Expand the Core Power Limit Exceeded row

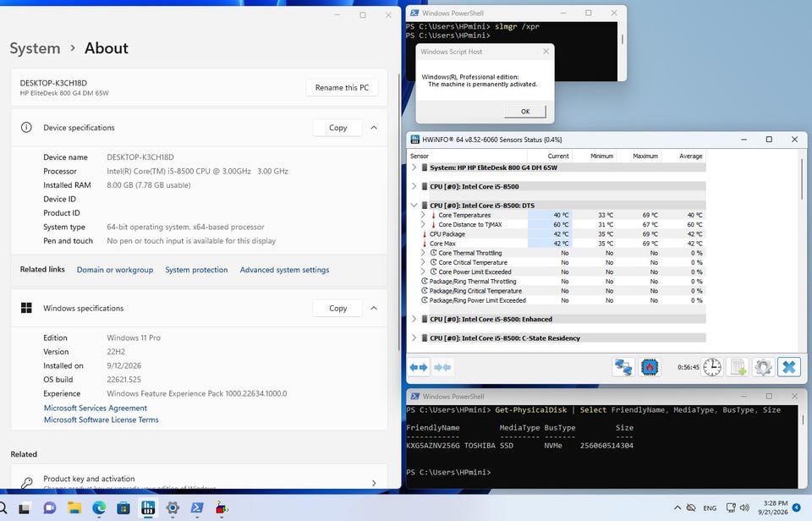(x=423, y=271)
